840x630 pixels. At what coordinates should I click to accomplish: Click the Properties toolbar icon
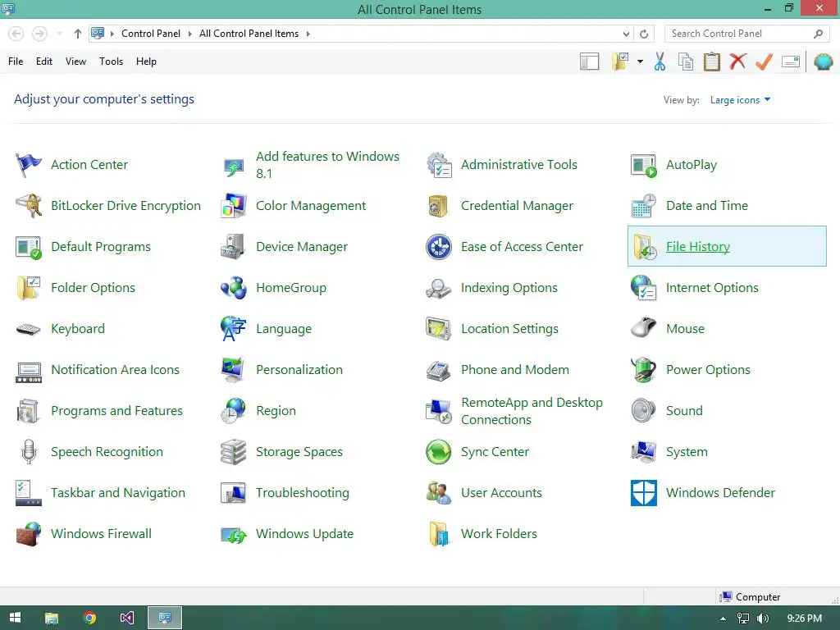click(x=791, y=62)
